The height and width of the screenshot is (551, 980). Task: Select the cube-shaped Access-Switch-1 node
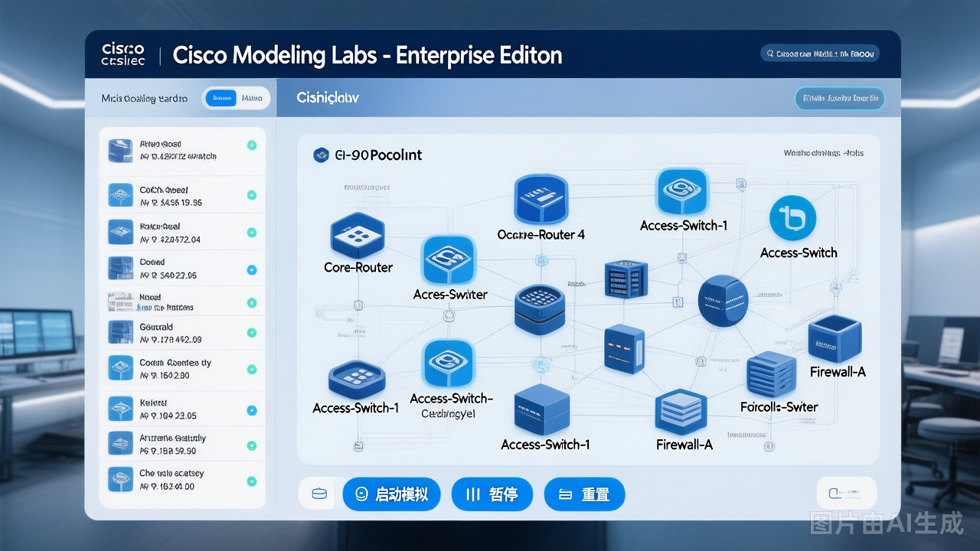coord(542,409)
